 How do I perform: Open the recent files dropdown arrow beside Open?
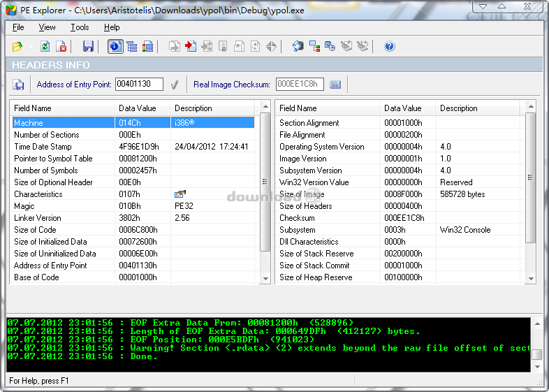click(x=31, y=47)
